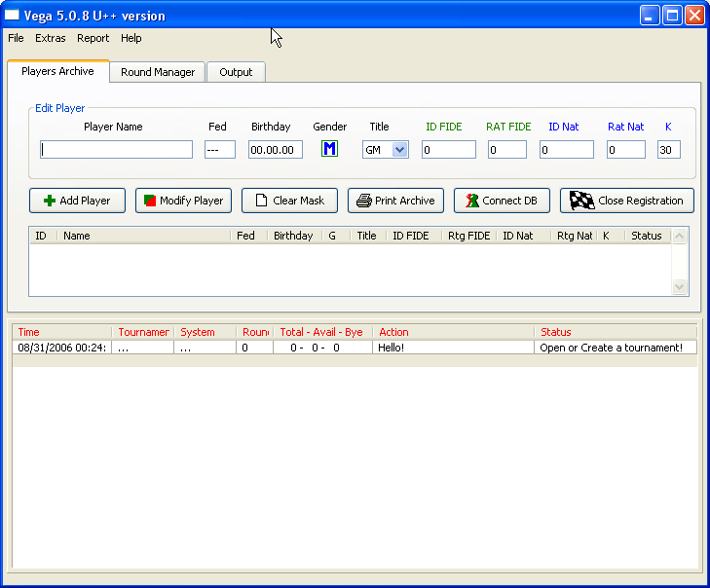Open the File menu

16,39
